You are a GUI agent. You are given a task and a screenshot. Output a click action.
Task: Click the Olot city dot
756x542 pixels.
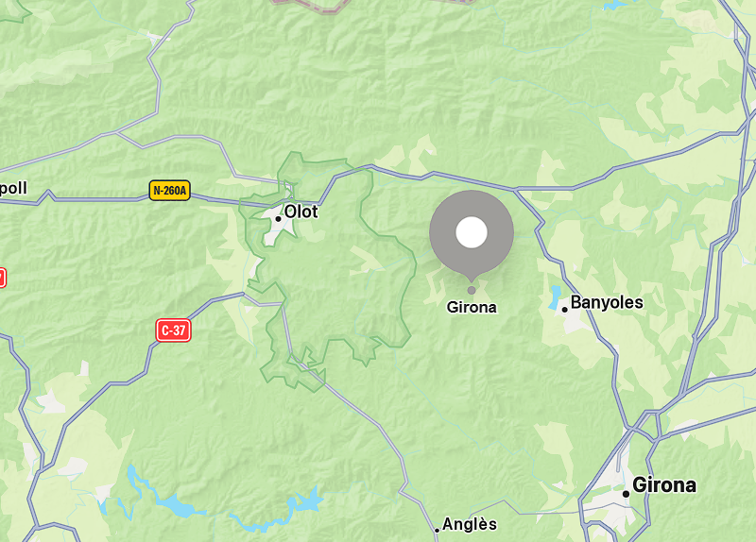(x=278, y=219)
